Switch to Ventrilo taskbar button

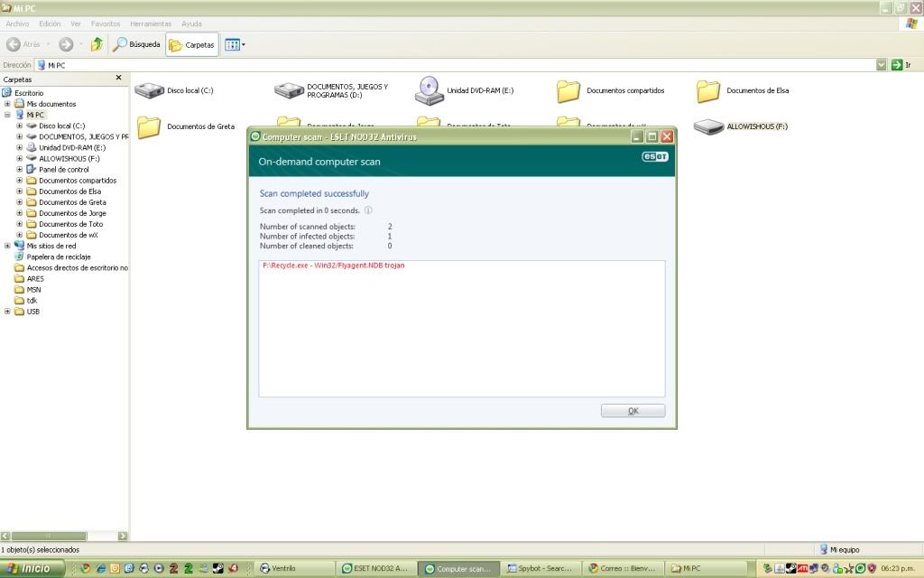pos(295,569)
